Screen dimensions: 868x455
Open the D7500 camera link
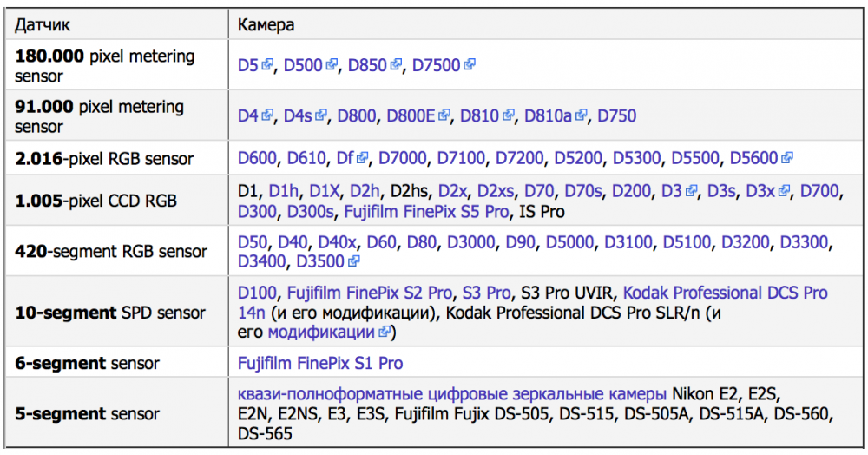coord(437,65)
